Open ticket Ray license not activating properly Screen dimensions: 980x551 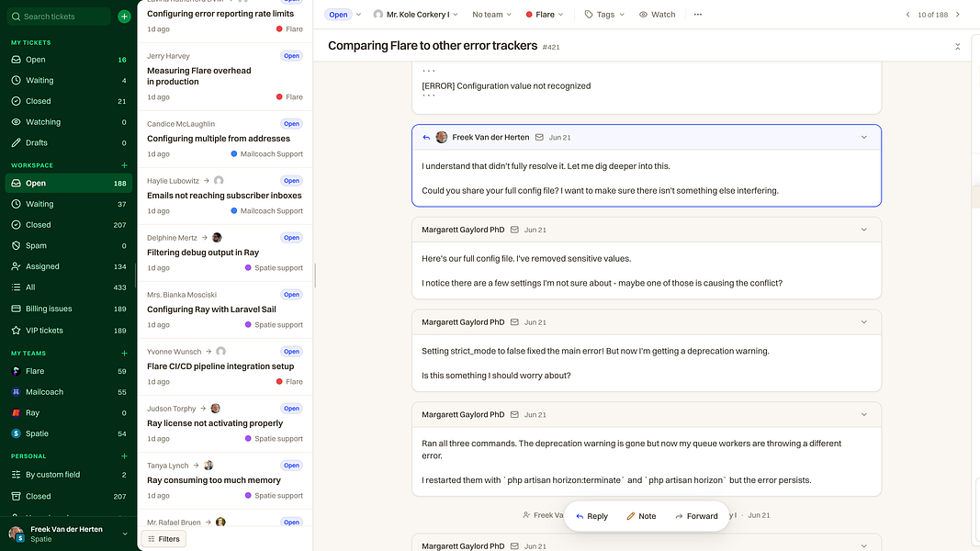tap(225, 423)
